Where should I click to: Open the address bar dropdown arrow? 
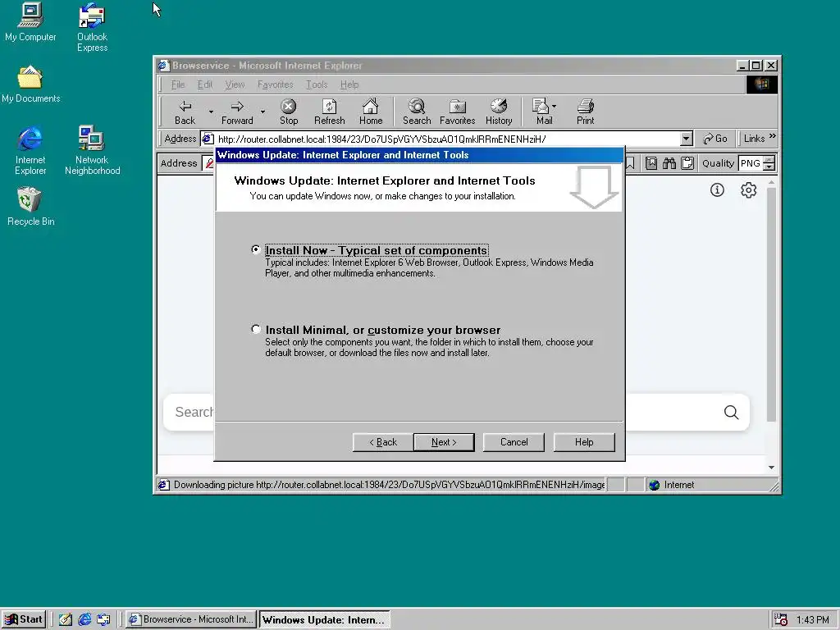click(x=687, y=139)
